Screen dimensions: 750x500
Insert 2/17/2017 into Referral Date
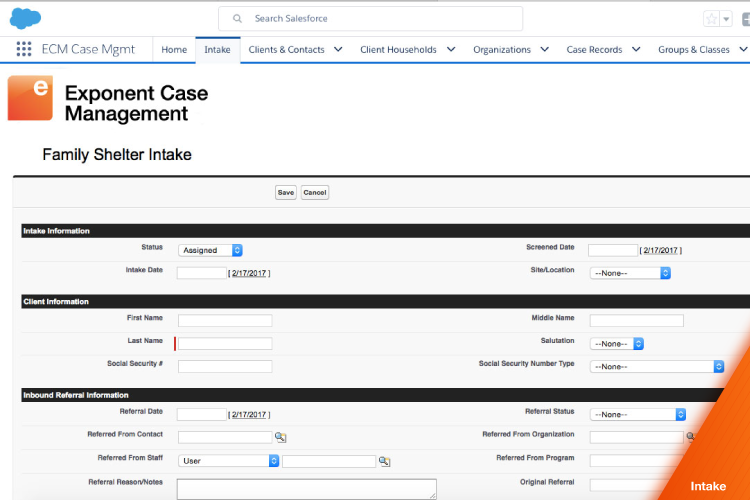(x=249, y=414)
